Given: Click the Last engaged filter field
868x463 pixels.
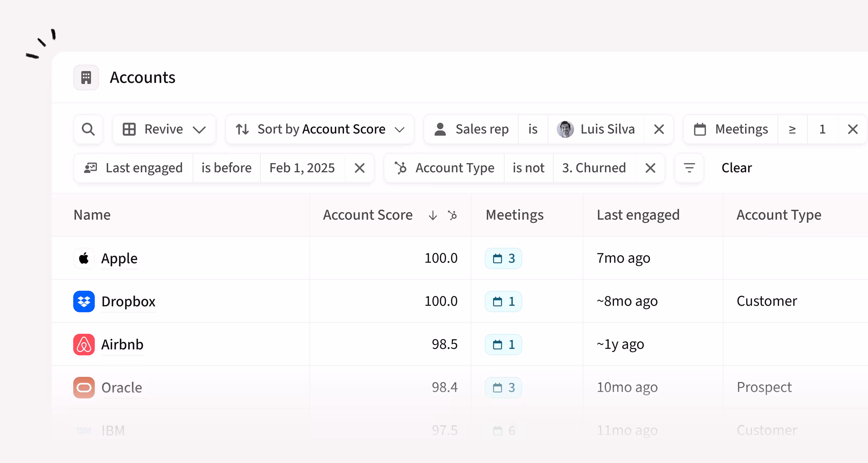Looking at the screenshot, I should tap(134, 168).
